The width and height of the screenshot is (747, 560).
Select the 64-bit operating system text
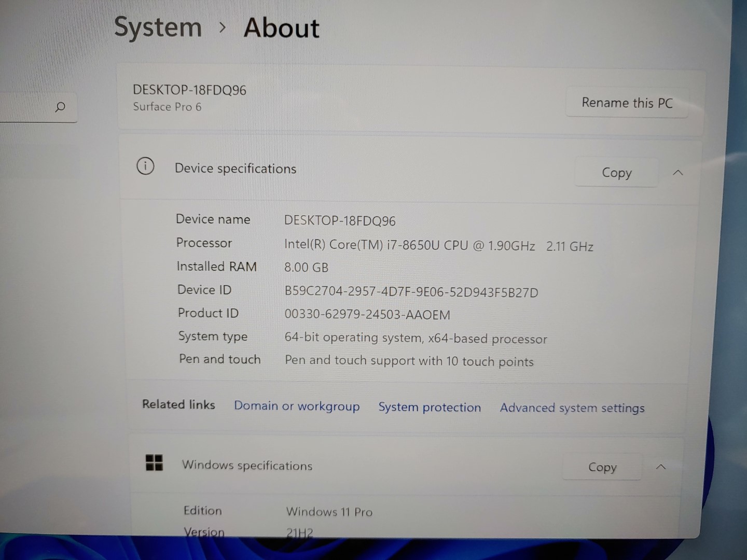[x=416, y=338]
